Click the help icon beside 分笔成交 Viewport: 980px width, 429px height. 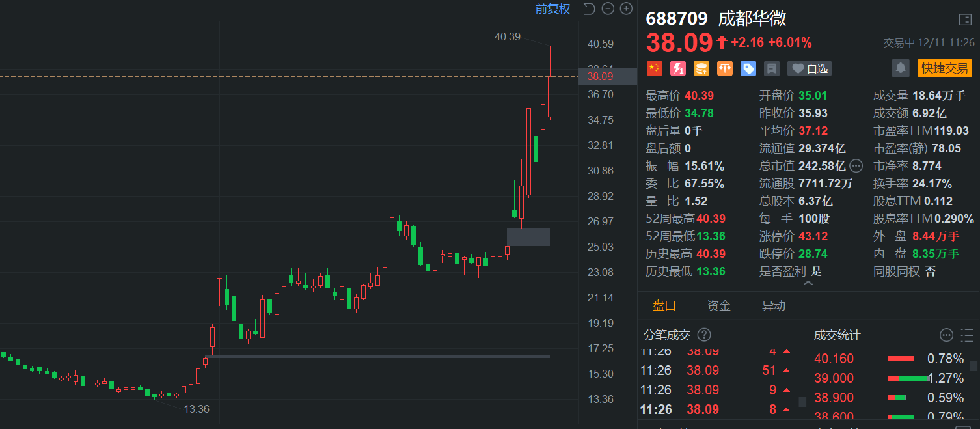704,335
